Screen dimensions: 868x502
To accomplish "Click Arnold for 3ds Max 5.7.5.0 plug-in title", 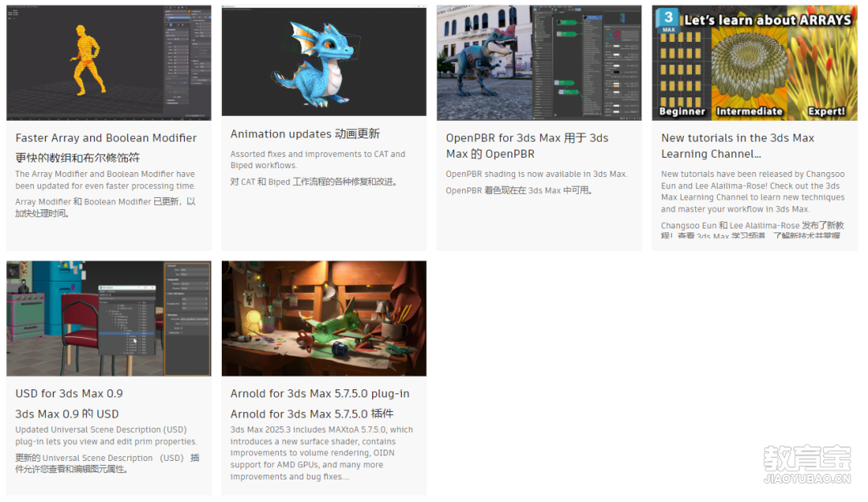I will tap(320, 393).
